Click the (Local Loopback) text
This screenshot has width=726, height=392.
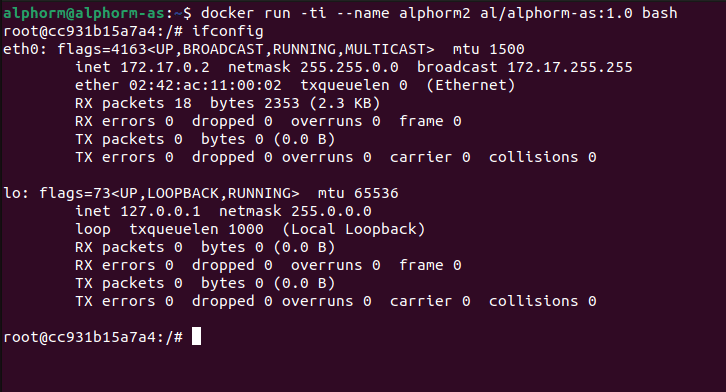coord(354,229)
